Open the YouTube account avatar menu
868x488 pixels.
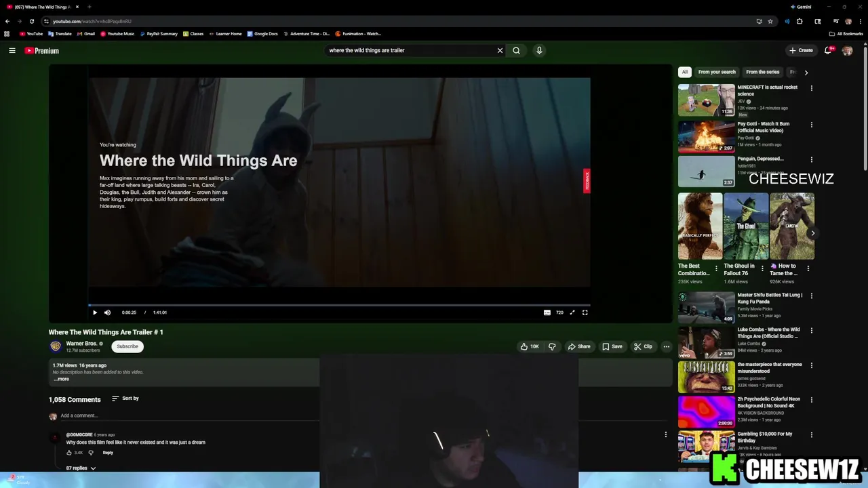click(848, 50)
